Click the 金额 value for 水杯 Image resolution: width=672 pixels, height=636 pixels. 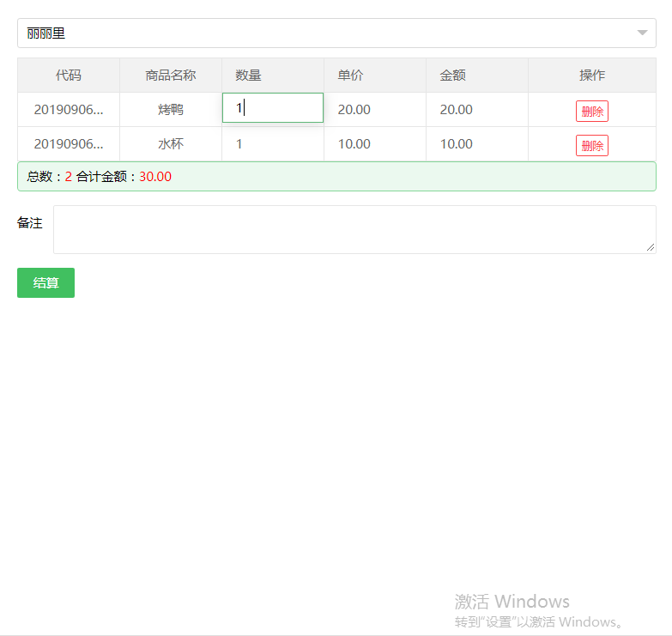point(456,144)
